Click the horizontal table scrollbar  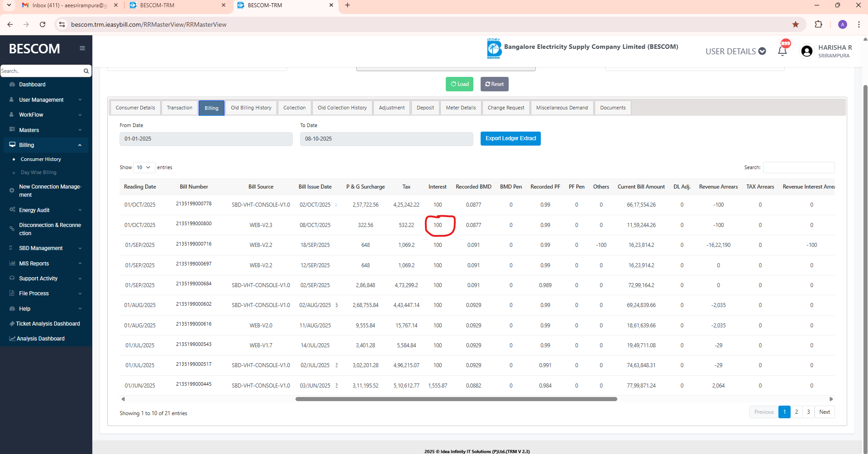pyautogui.click(x=456, y=399)
